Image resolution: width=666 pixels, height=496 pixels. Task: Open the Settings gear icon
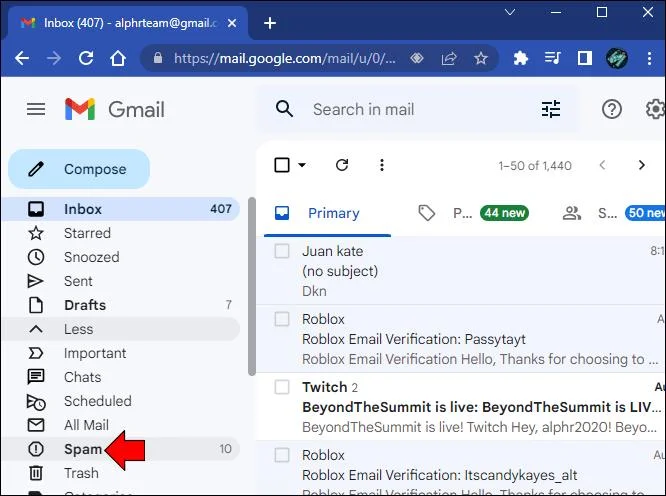[x=656, y=110]
